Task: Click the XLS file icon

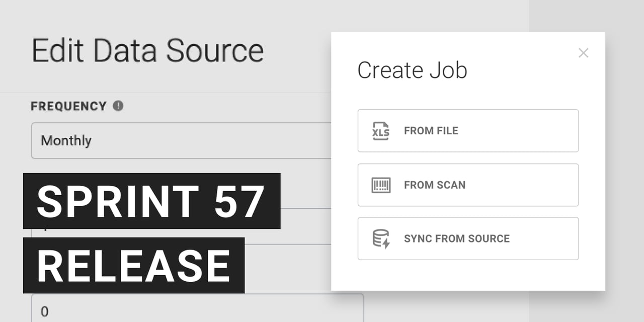Action: (x=380, y=131)
